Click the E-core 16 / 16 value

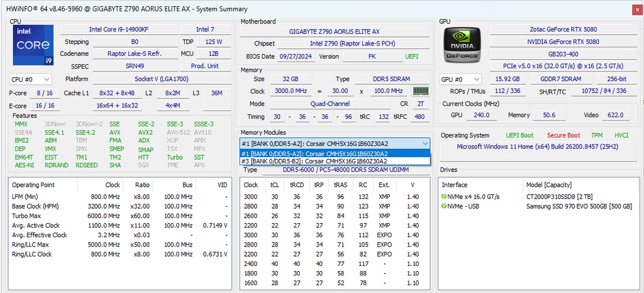click(45, 106)
